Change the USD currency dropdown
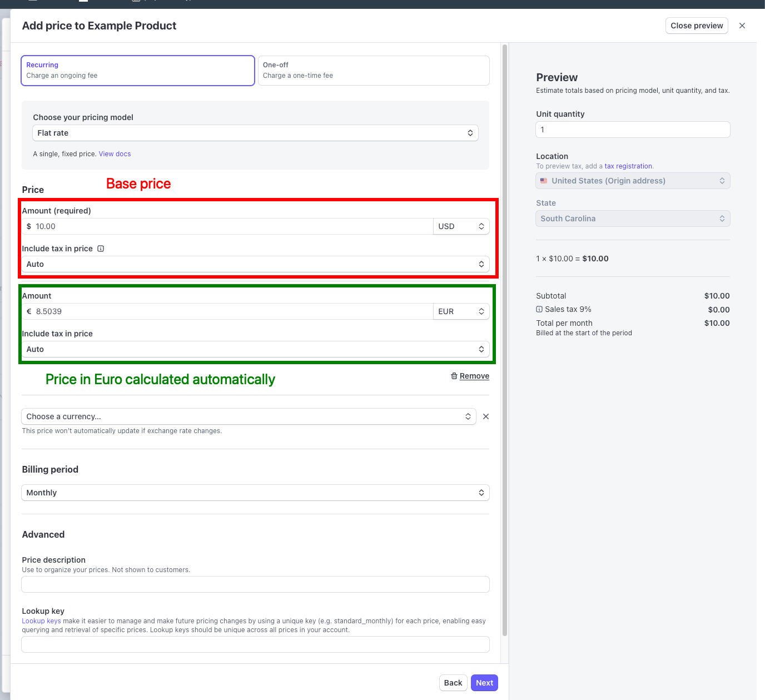 point(461,226)
